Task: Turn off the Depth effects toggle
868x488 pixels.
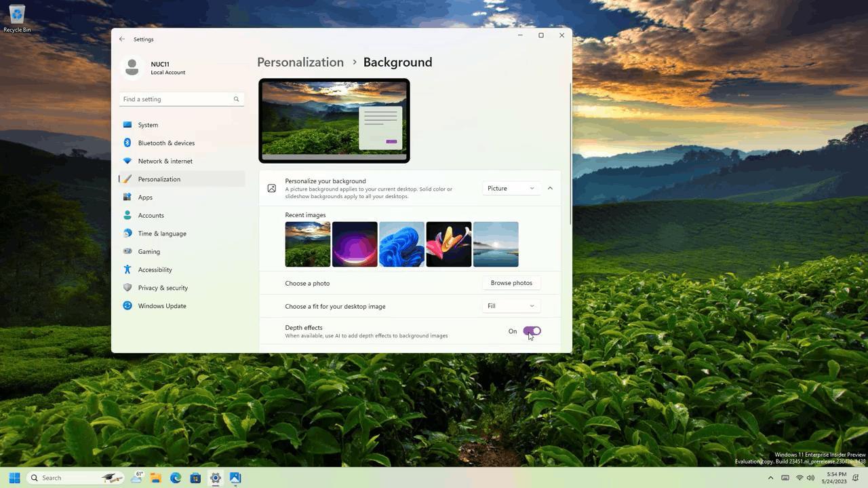Action: tap(532, 331)
